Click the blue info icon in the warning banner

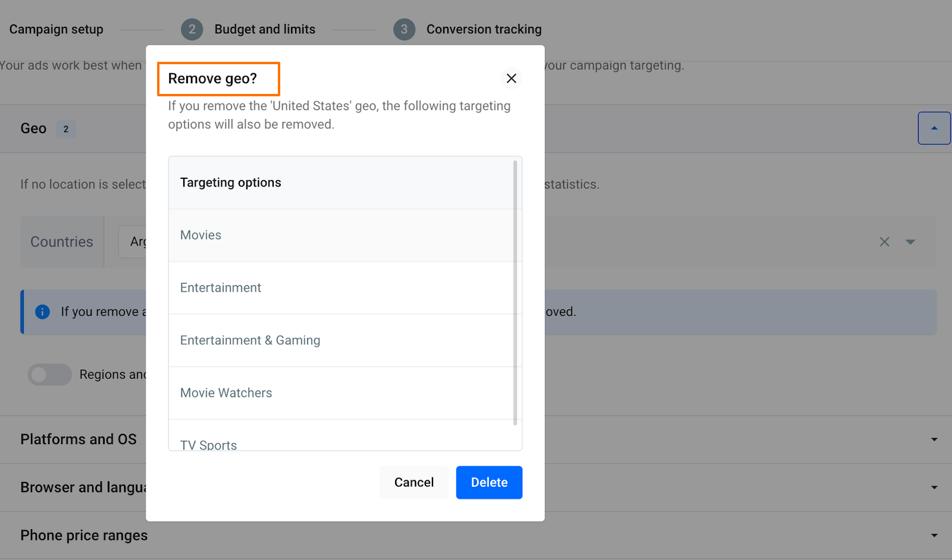pos(42,312)
